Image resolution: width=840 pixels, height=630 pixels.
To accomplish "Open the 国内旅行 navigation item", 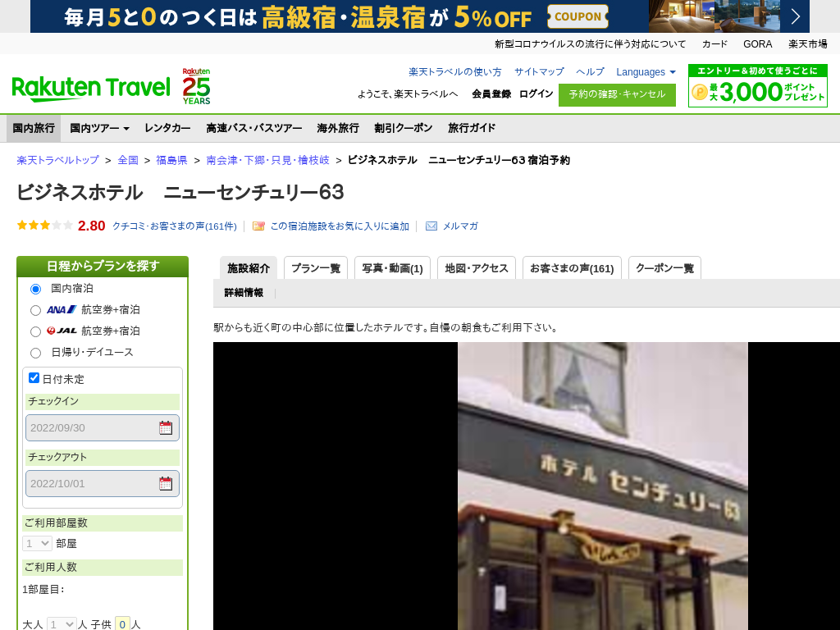I will coord(34,128).
